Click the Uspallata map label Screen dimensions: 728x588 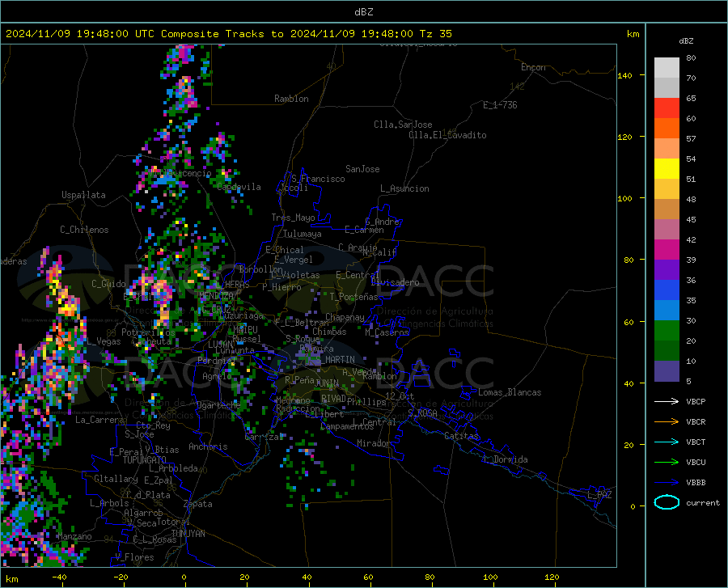tap(83, 195)
